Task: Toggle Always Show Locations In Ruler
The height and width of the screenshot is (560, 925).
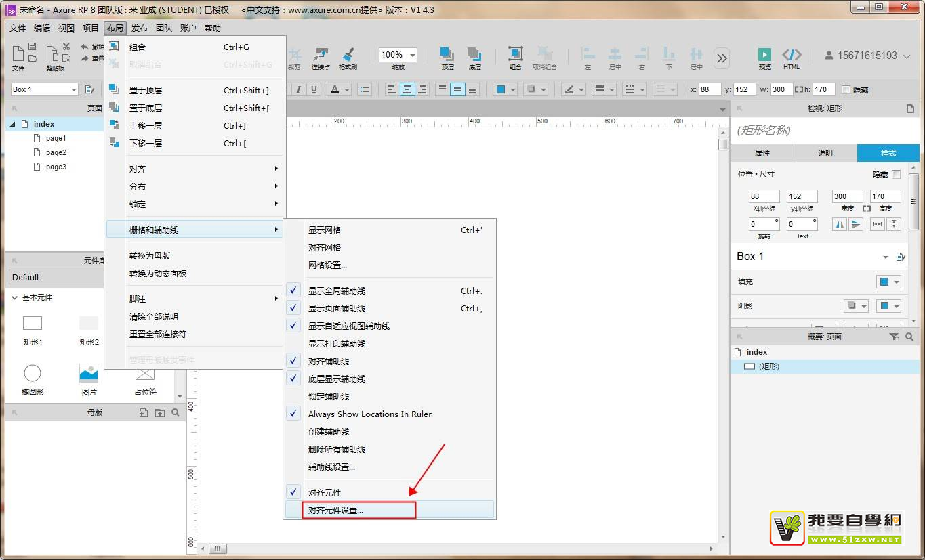Action: coord(389,414)
